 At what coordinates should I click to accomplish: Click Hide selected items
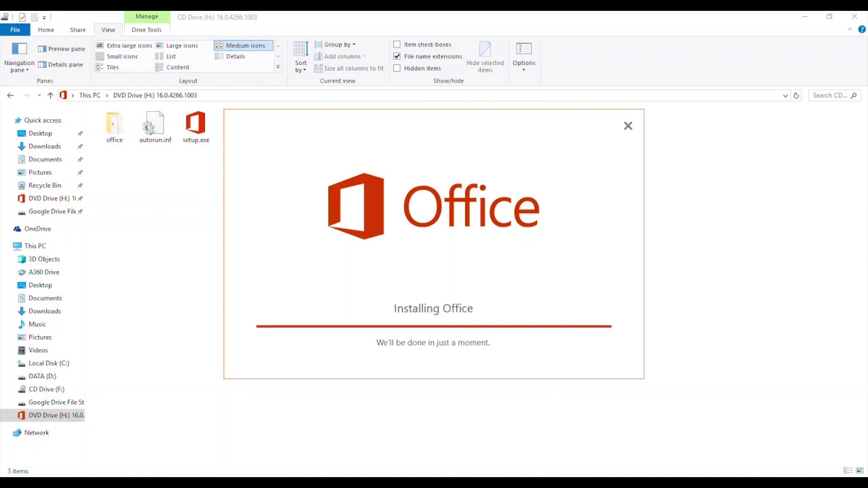pos(485,58)
